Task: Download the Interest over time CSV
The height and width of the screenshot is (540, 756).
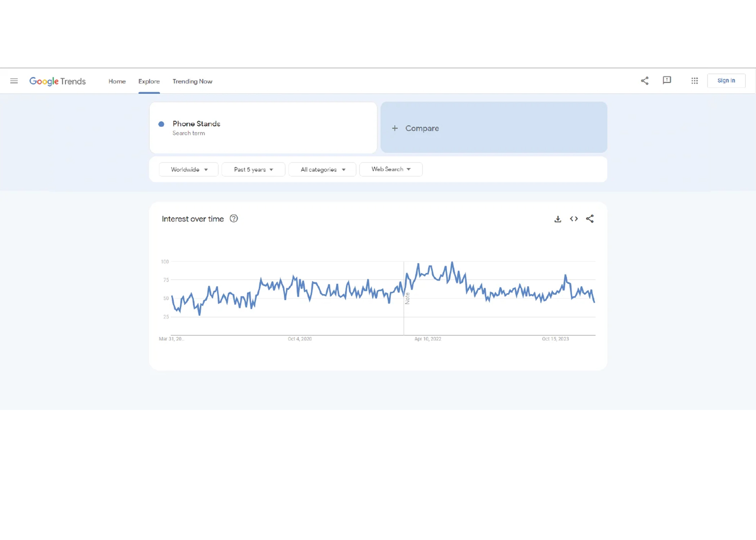Action: click(558, 219)
